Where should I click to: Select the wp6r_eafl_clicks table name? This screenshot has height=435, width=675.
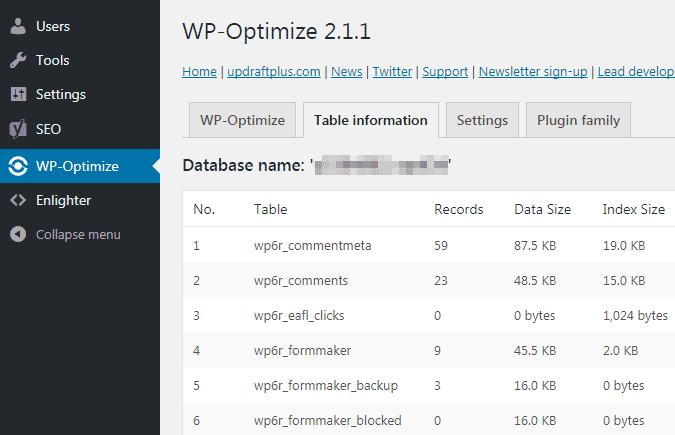click(x=299, y=316)
